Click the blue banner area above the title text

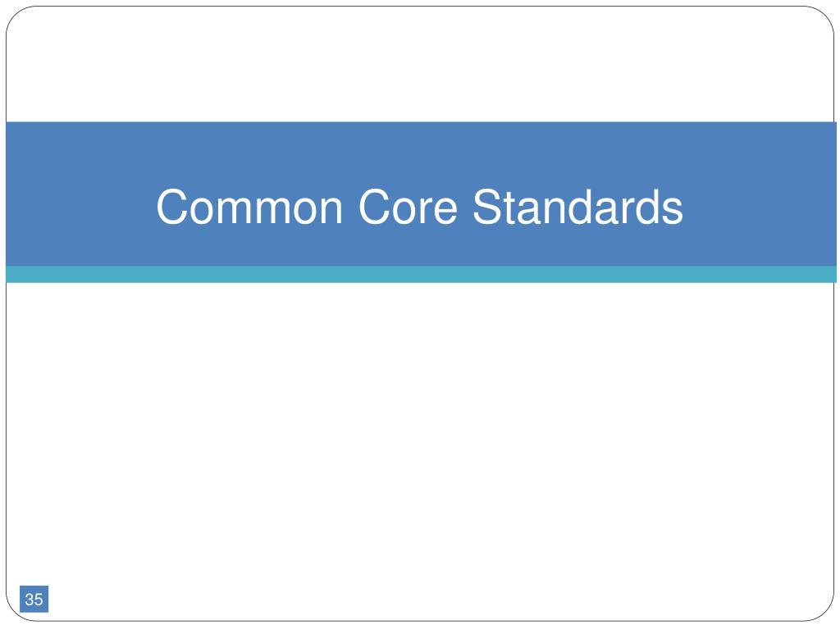tap(421, 153)
